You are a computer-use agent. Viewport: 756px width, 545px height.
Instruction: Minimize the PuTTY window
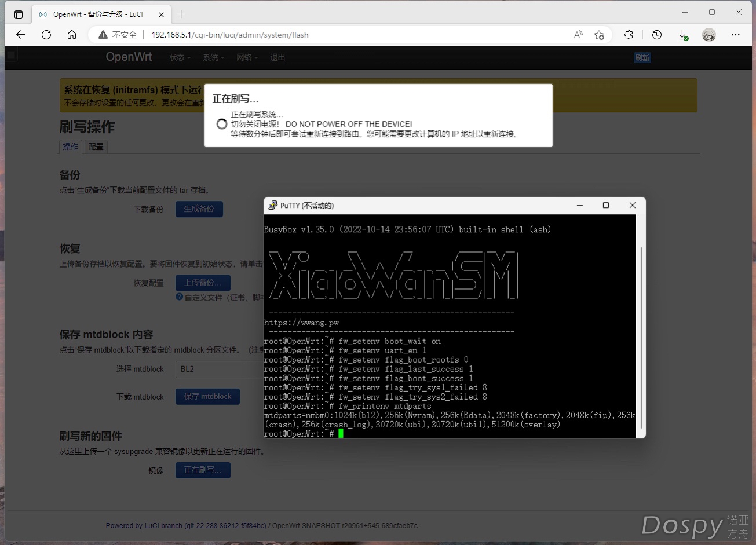click(x=579, y=205)
